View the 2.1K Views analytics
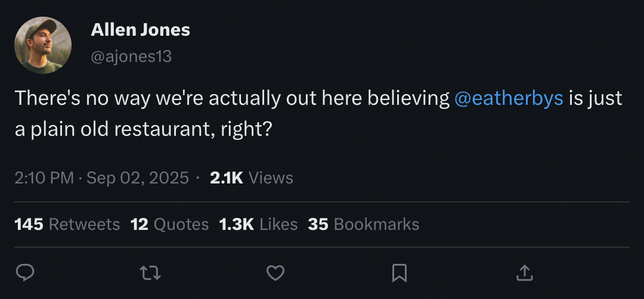 (x=252, y=177)
